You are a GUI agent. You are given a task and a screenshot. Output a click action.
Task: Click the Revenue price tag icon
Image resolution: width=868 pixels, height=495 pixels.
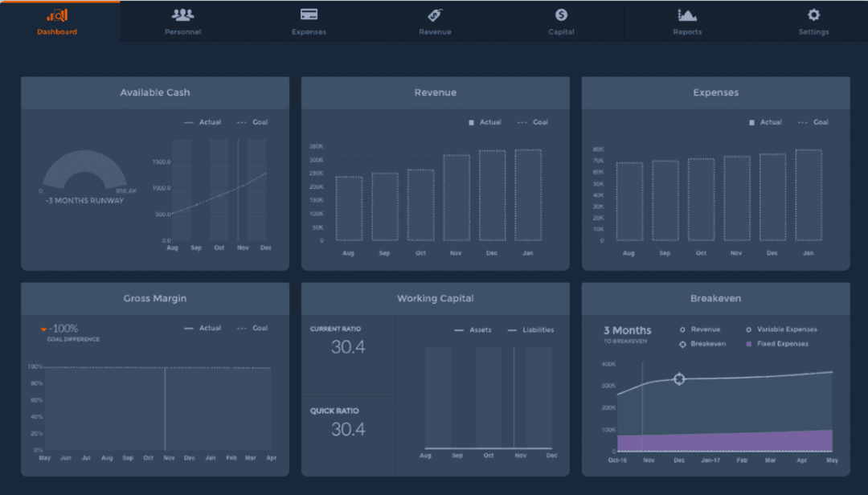click(435, 14)
